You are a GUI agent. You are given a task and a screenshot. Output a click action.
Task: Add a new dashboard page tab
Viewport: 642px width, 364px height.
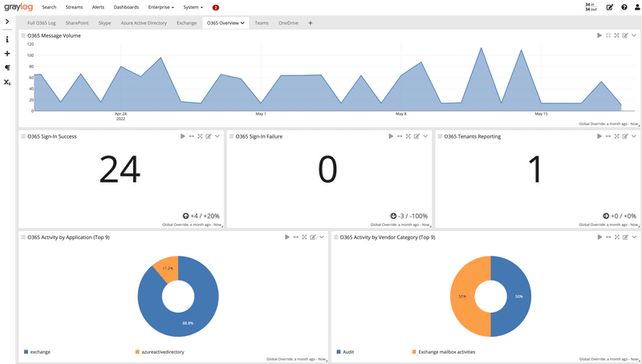point(311,23)
